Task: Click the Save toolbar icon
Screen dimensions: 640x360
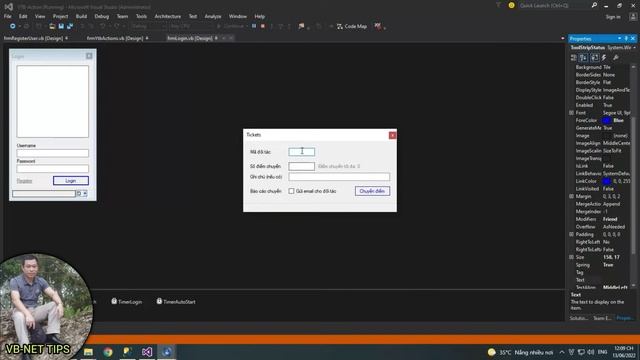Action: click(61, 26)
